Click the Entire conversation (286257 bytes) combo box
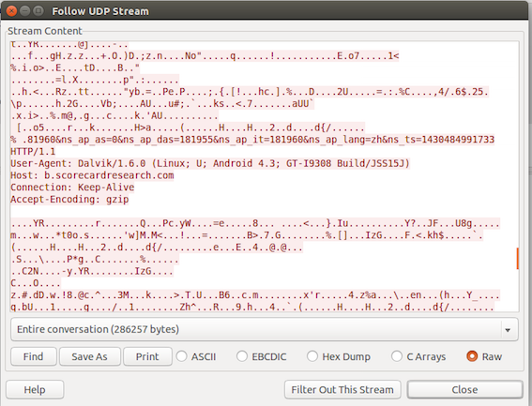Image resolution: width=532 pixels, height=406 pixels. click(x=265, y=329)
